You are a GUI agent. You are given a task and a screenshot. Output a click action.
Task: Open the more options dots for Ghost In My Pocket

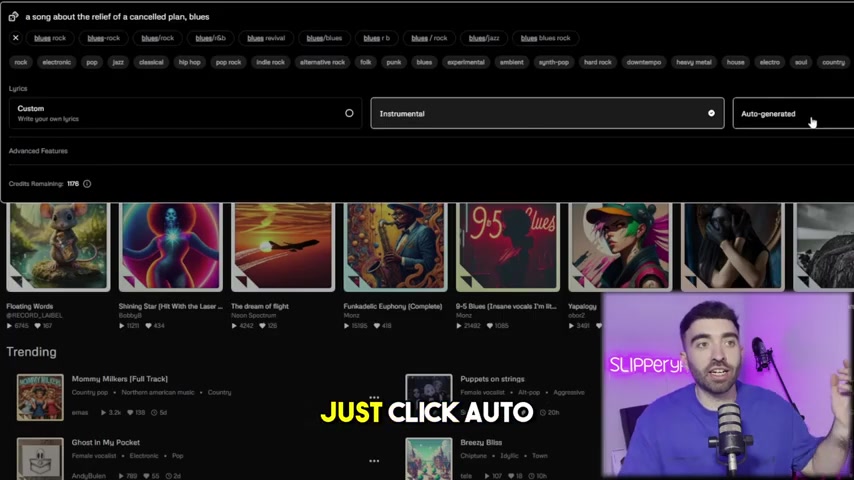coord(374,461)
